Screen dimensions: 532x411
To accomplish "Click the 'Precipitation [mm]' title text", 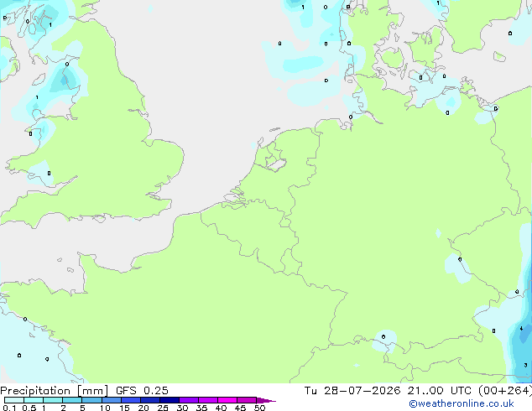I will click(54, 391).
